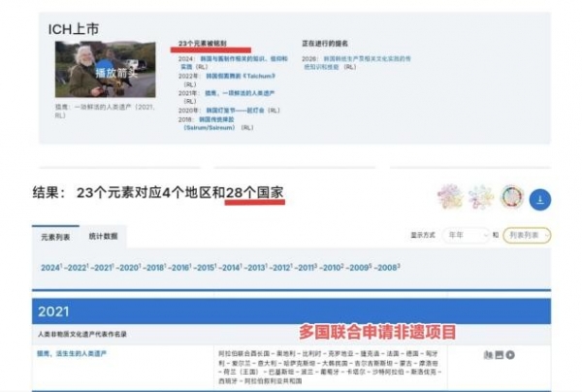Switch to the 统计数据 tab
Image resolution: width=582 pixels, height=392 pixels.
click(x=103, y=236)
